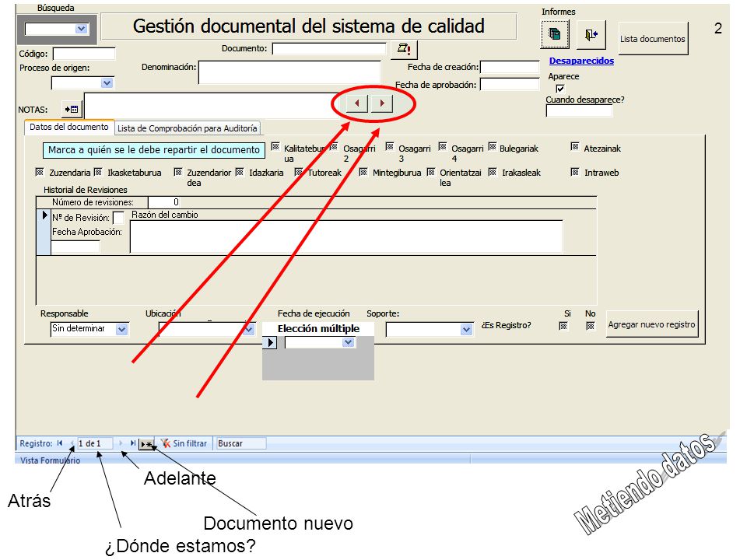Switch to Datos del documento tab
This screenshot has width=747, height=560.
tap(69, 127)
